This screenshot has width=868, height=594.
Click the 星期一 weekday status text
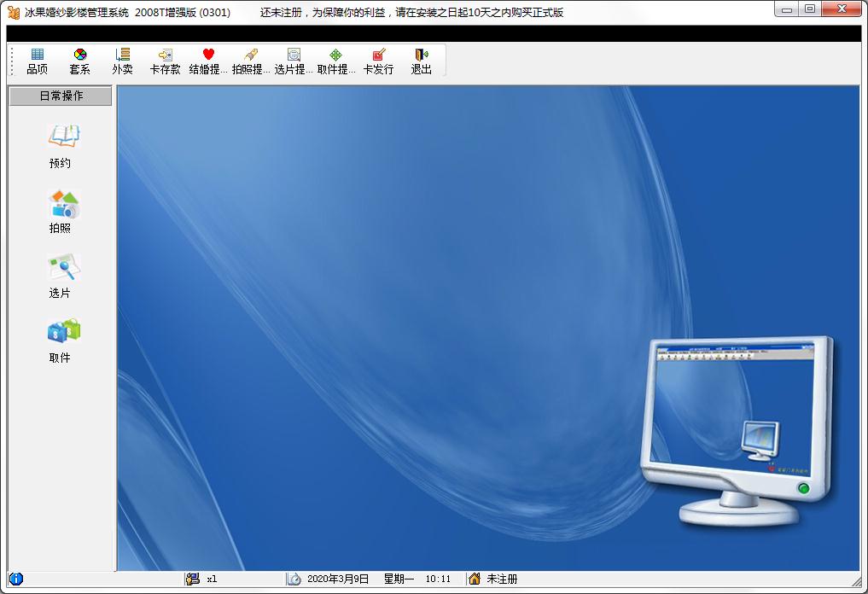[x=399, y=579]
